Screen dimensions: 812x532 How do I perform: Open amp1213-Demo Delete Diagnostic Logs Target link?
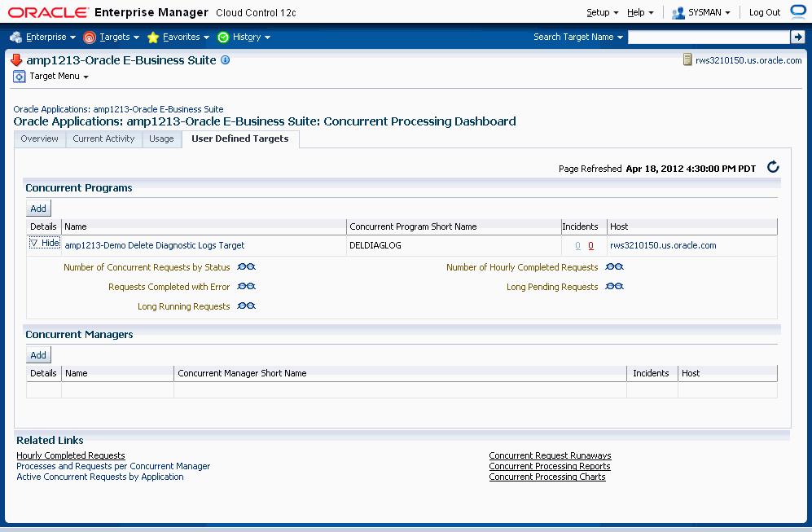pos(154,245)
